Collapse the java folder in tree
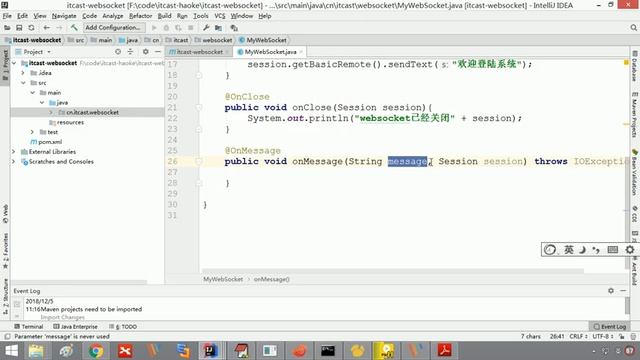This screenshot has height=360, width=640. 42,102
